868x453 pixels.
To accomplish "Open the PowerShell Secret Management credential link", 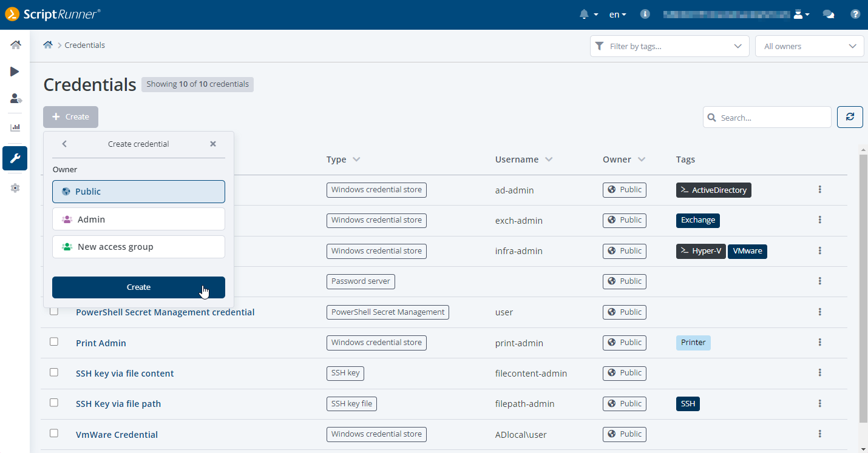I will tap(165, 312).
